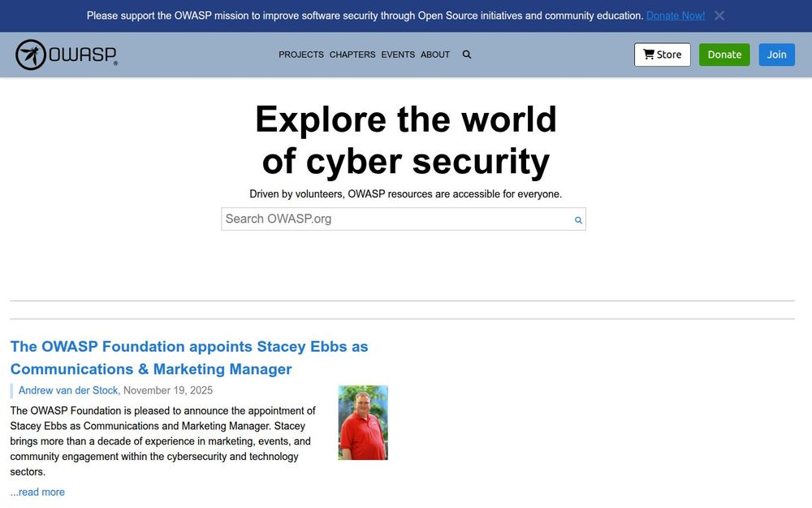Image resolution: width=812 pixels, height=508 pixels.
Task: Click inside the Search OWASP.org input field
Action: (x=365, y=219)
